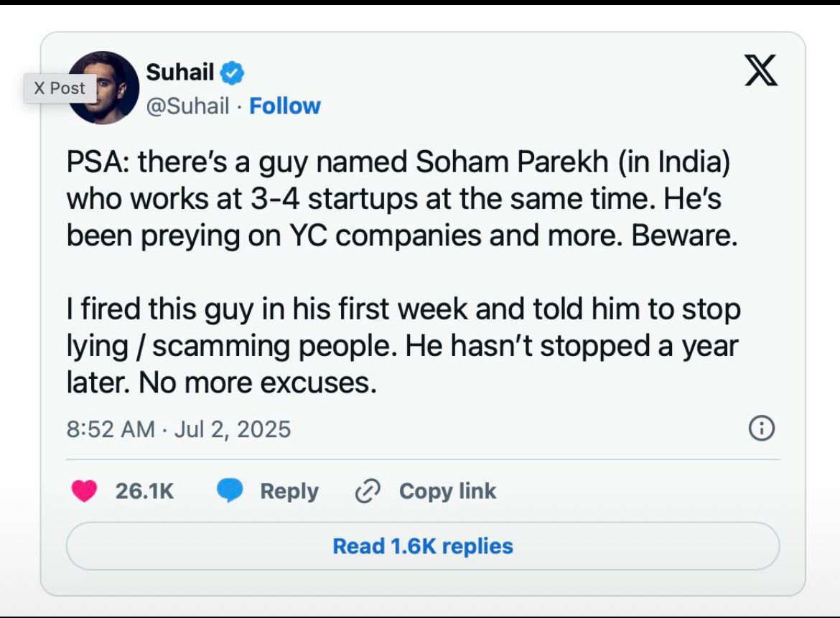Screen dimensions: 840x618
Task: Like the post with the heart icon
Action: 85,491
